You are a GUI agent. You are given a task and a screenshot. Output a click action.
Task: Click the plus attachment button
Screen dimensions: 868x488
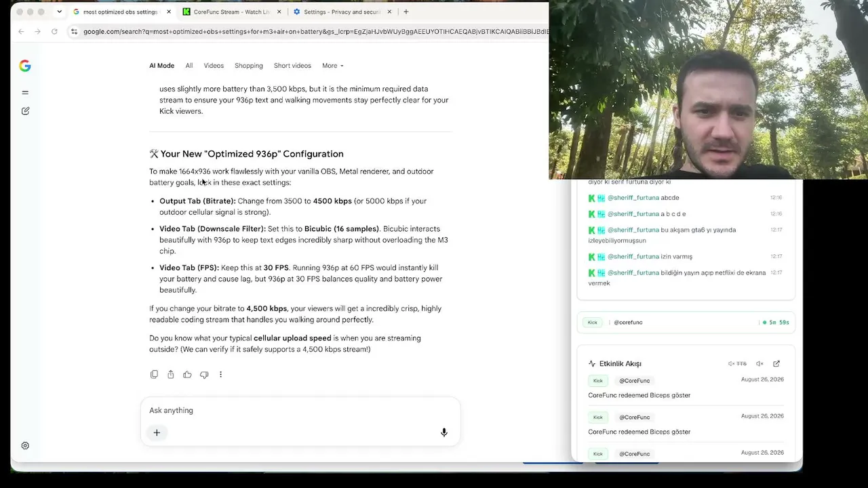[x=157, y=432]
